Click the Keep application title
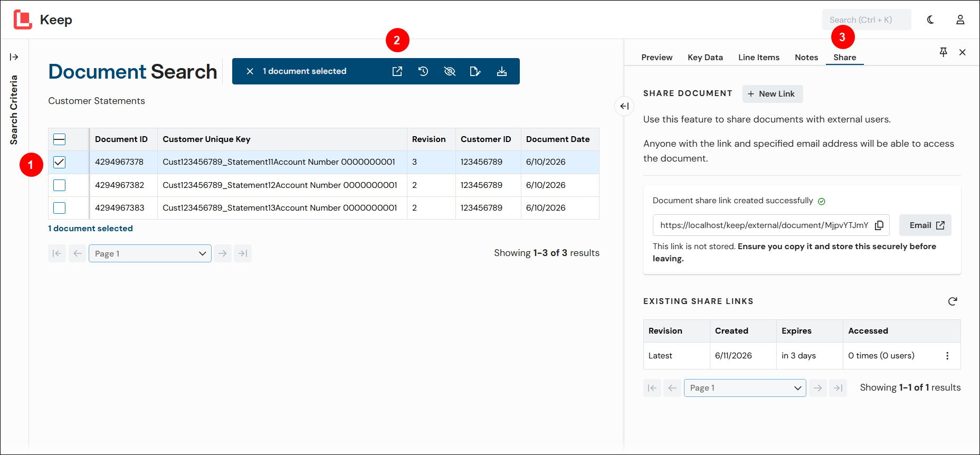The width and height of the screenshot is (980, 455). tap(56, 20)
